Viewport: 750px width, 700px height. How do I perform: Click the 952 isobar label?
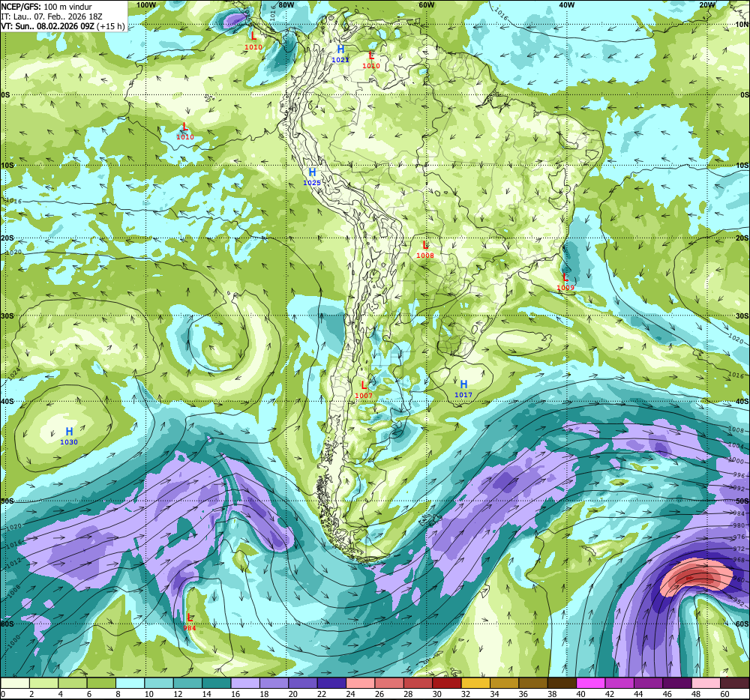click(x=739, y=602)
